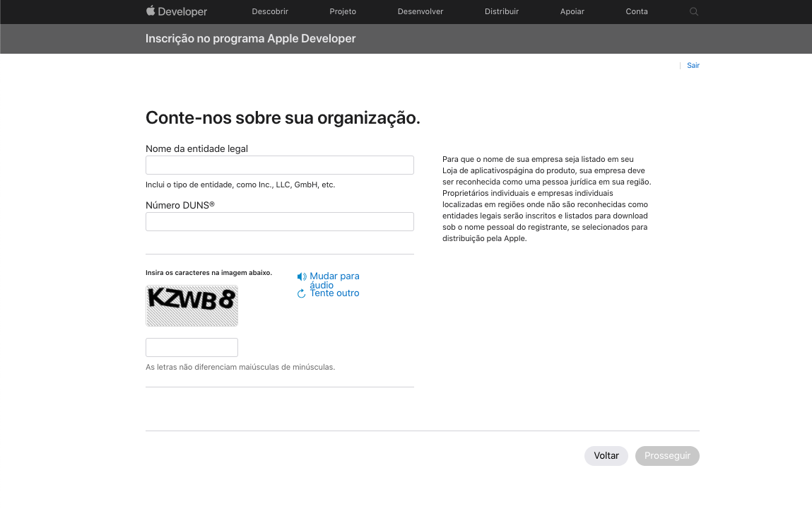The image size is (812, 509).
Task: Open the Apoiar support menu
Action: pos(572,11)
